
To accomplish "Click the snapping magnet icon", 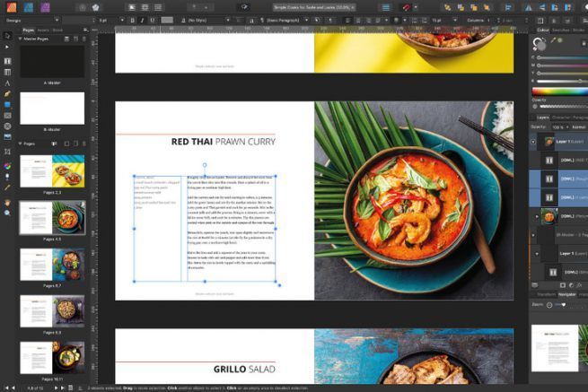I will coord(407,7).
